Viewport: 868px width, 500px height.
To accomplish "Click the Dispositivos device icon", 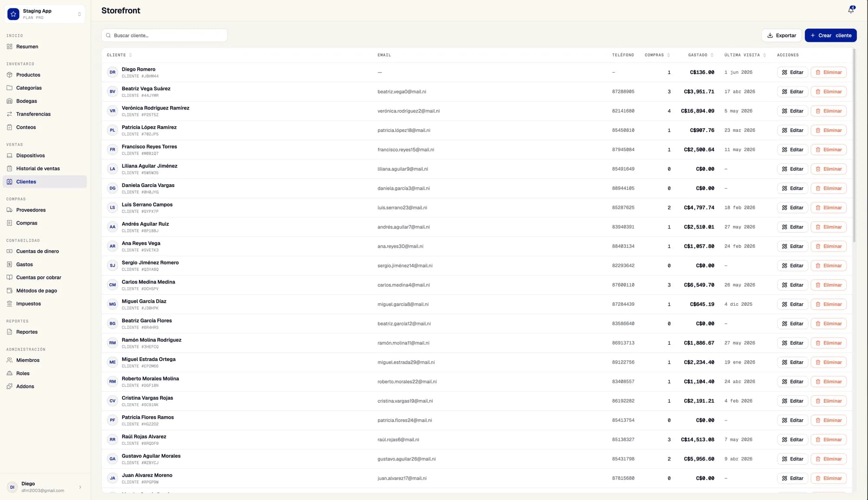I will (x=10, y=156).
